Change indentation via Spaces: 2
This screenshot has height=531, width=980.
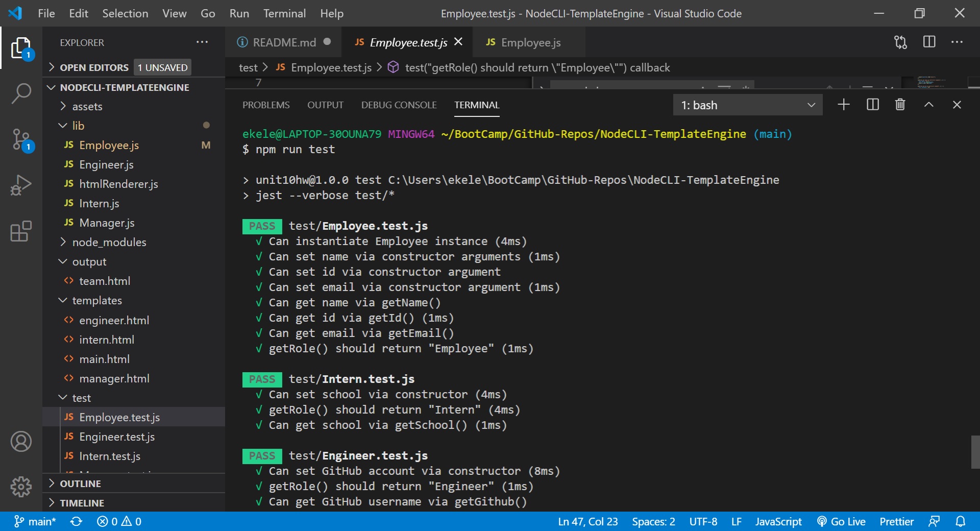[x=653, y=521]
